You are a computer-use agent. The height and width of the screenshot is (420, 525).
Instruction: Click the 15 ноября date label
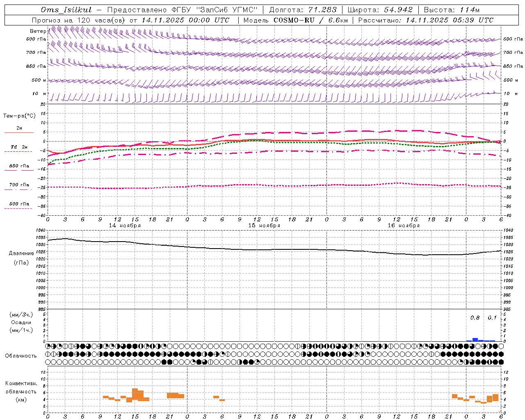264,226
